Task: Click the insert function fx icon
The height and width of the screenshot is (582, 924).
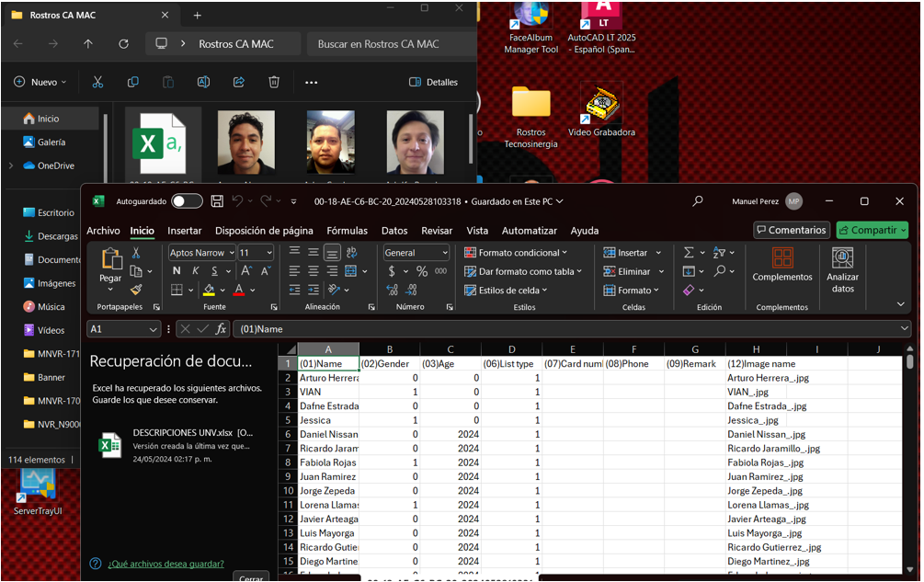Action: (x=221, y=329)
